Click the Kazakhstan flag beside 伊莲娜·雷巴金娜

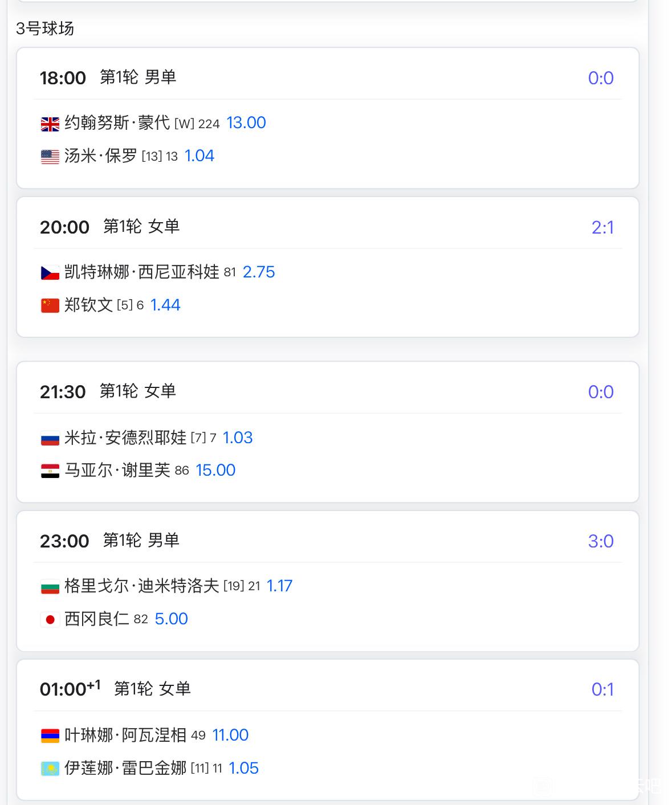click(x=50, y=769)
